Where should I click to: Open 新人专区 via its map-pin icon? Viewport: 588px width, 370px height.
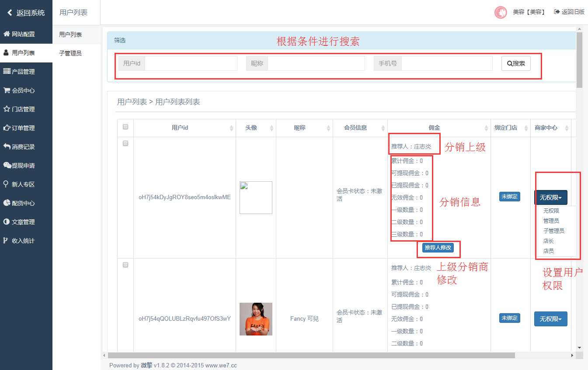(x=6, y=184)
